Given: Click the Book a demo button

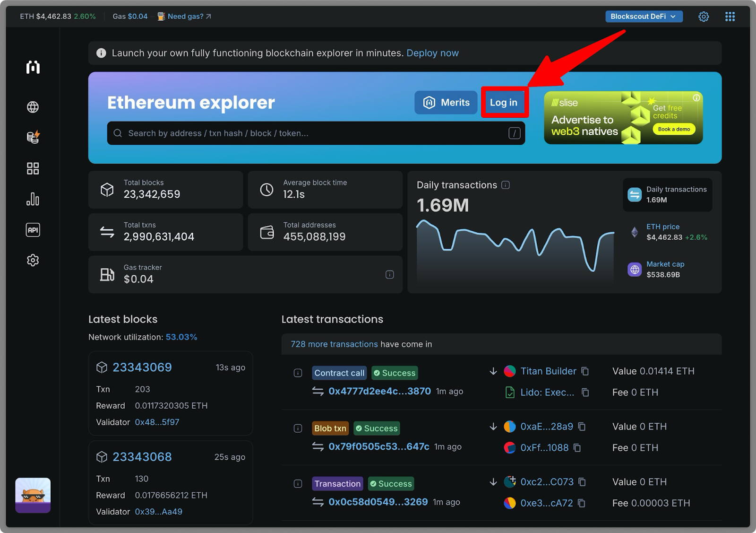Looking at the screenshot, I should coord(674,129).
